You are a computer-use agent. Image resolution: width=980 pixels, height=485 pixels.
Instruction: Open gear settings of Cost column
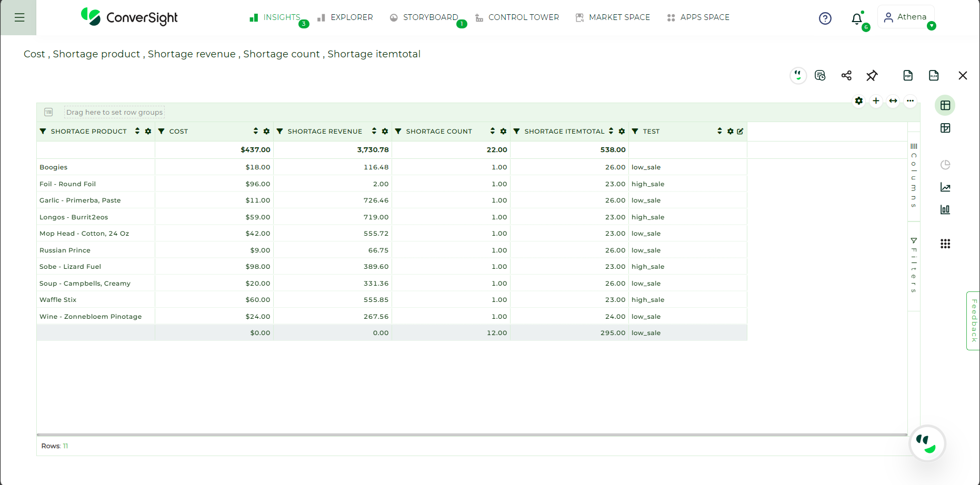click(x=266, y=132)
